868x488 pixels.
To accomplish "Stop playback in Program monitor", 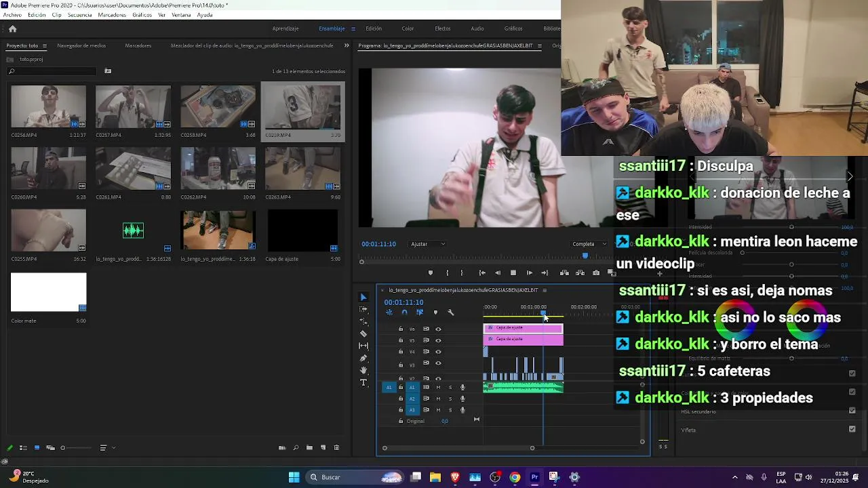I will click(x=513, y=272).
